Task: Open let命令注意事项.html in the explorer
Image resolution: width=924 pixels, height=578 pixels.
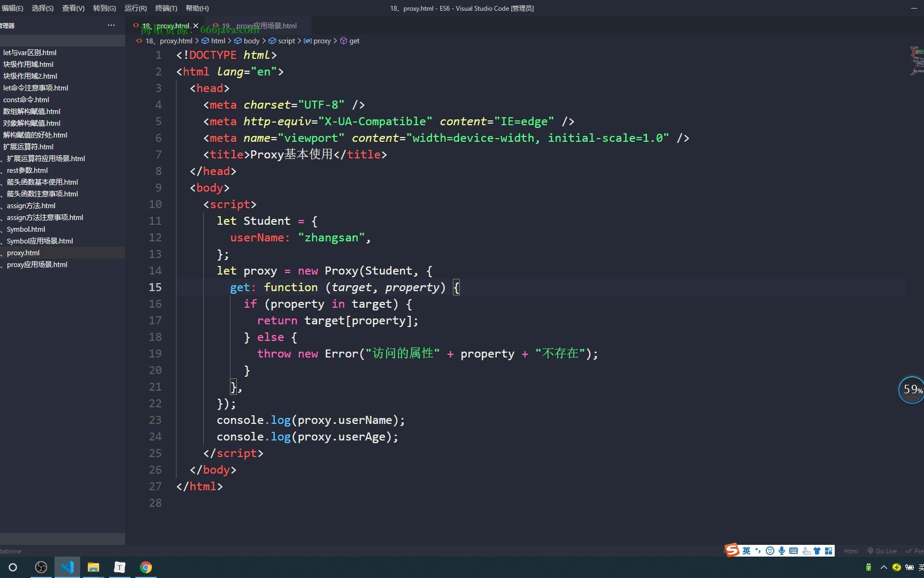Action: (x=63, y=88)
